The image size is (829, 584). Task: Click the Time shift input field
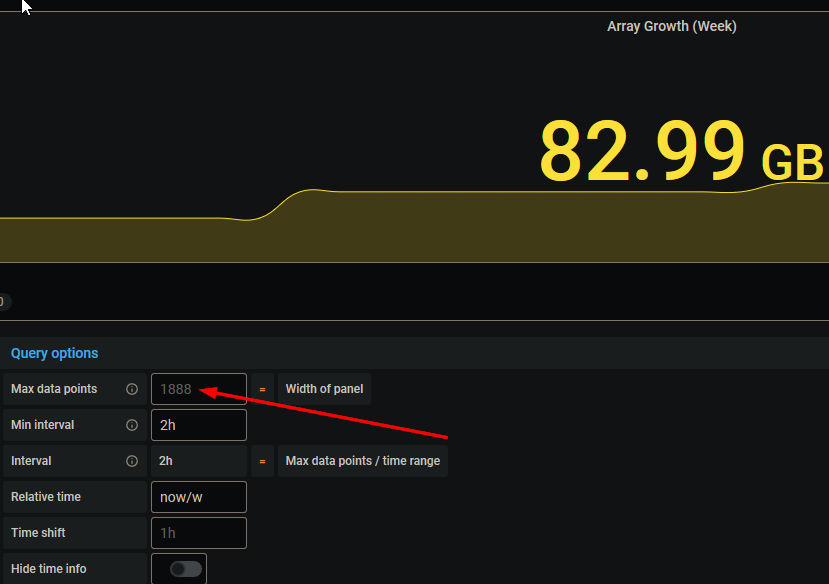tap(199, 533)
